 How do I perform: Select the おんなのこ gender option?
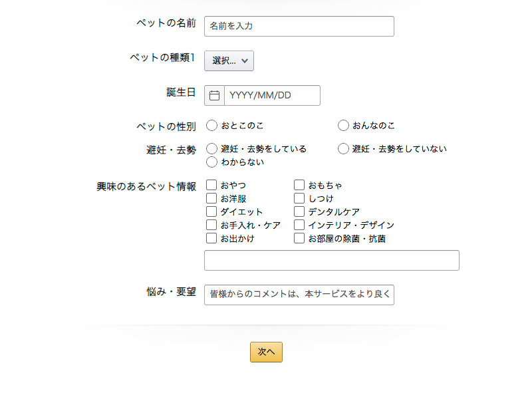pos(343,125)
